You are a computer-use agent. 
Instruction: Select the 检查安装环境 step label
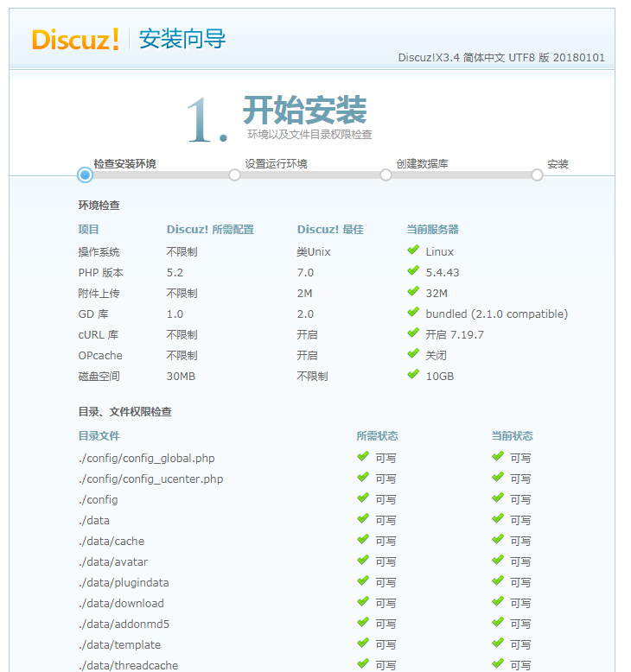124,164
